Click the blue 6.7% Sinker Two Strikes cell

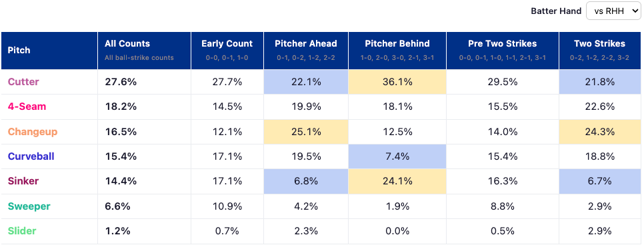(x=599, y=181)
